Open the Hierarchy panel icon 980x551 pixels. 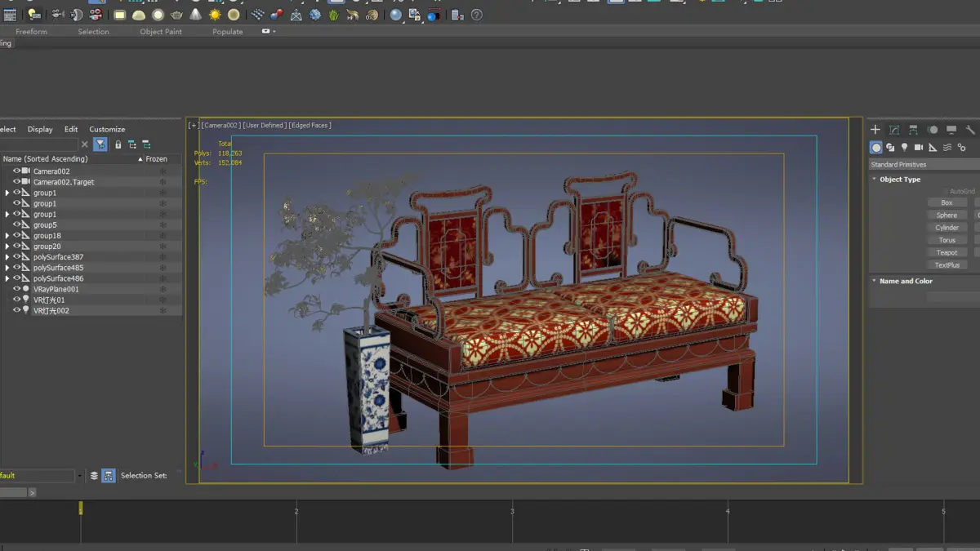(913, 130)
